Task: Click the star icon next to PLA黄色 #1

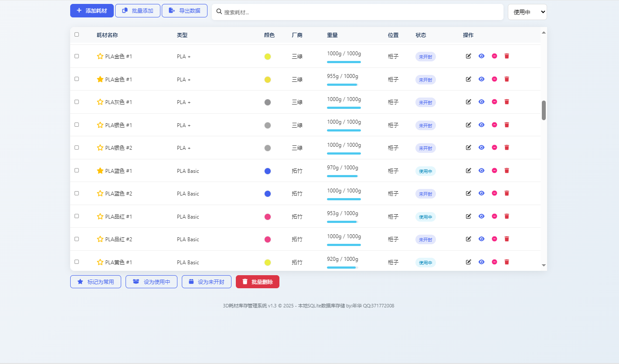Action: click(100, 262)
